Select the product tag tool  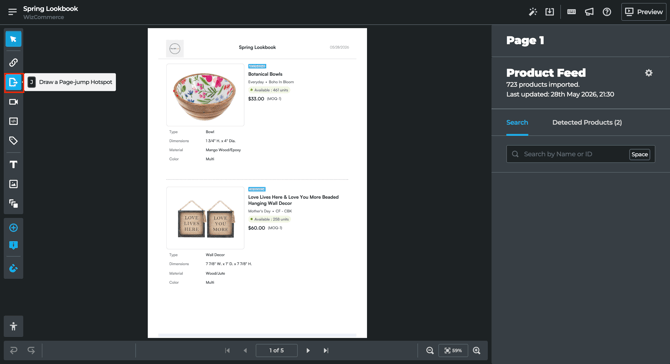tap(13, 141)
